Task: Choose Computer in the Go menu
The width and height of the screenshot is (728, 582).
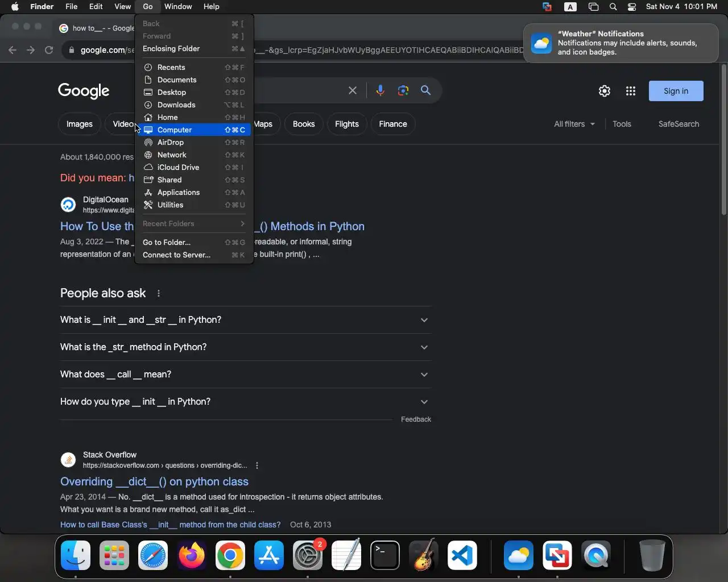Action: 194,130
